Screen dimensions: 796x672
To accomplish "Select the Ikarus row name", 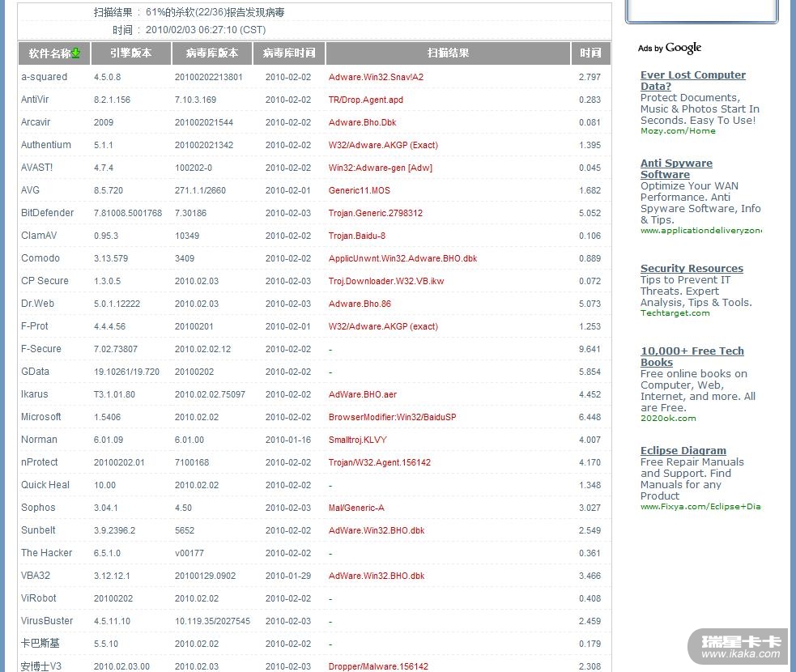I will click(x=35, y=394).
